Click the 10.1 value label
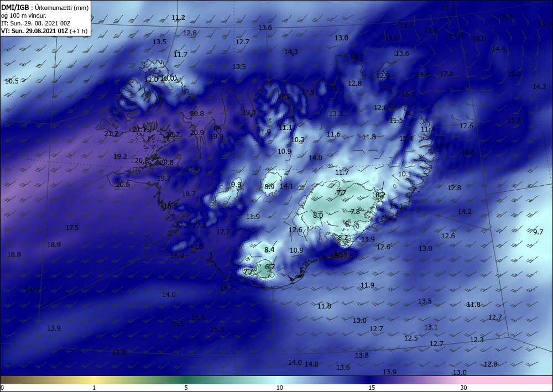Viewport: 553px width, 392px height. coord(405,174)
